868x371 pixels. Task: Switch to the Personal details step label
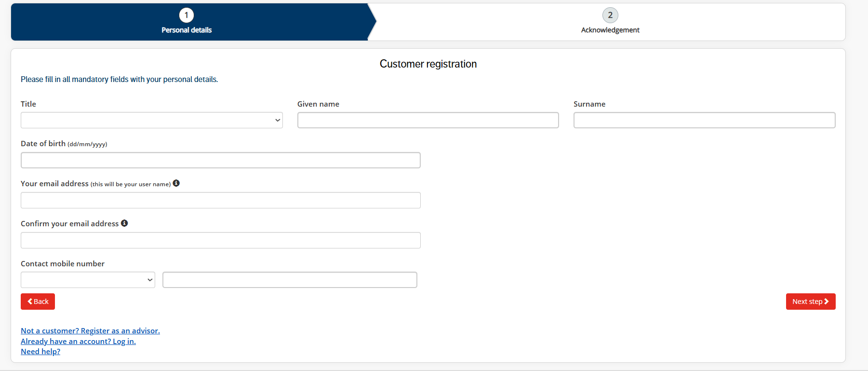(187, 30)
